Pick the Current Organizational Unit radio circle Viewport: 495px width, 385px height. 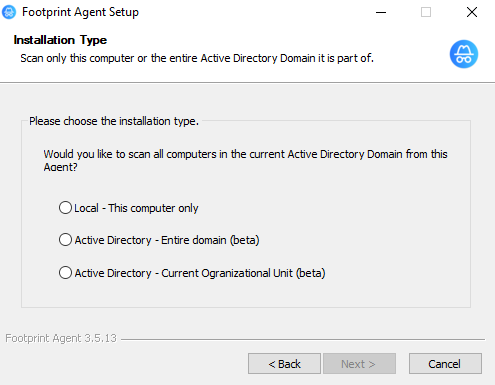65,272
